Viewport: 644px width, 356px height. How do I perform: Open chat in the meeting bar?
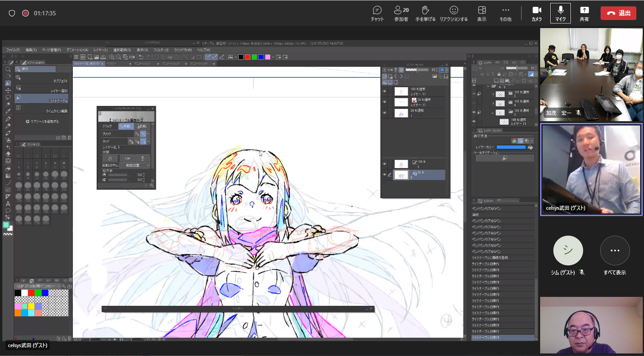point(377,13)
